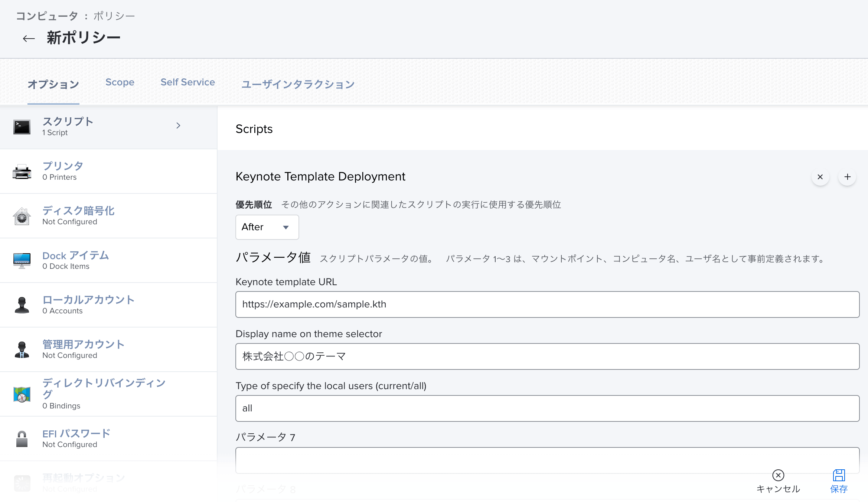
Task: Click the terminal icon for スクリプト
Action: [x=22, y=127]
